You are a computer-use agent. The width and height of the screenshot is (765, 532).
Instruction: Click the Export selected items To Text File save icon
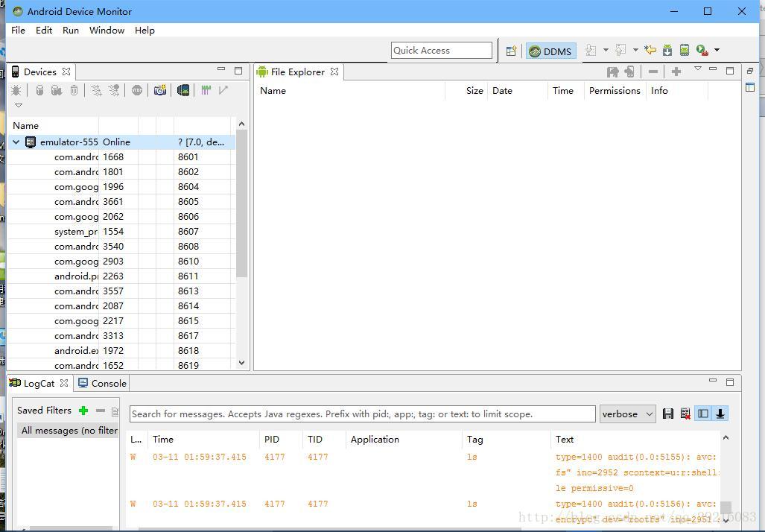668,414
